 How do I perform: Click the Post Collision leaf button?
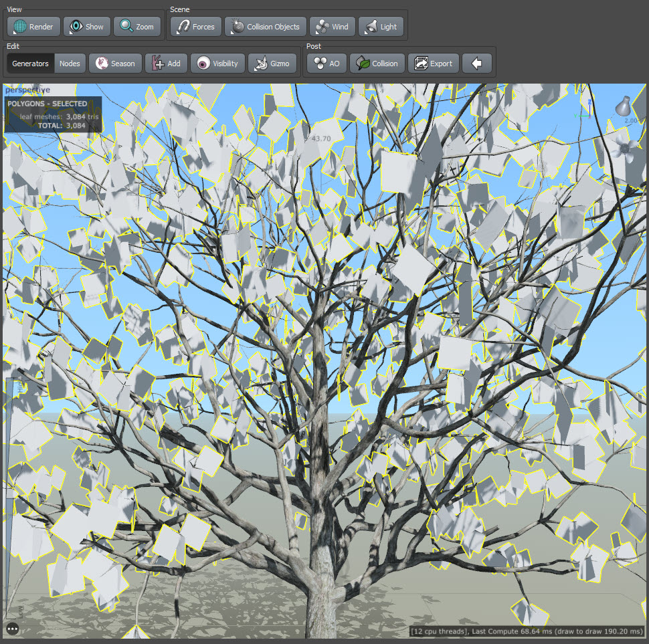pos(377,64)
